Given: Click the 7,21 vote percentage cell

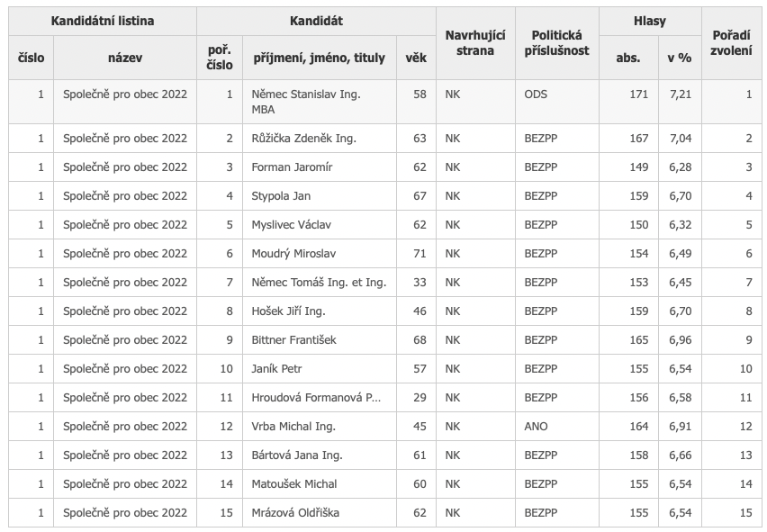Looking at the screenshot, I should pyautogui.click(x=680, y=95).
